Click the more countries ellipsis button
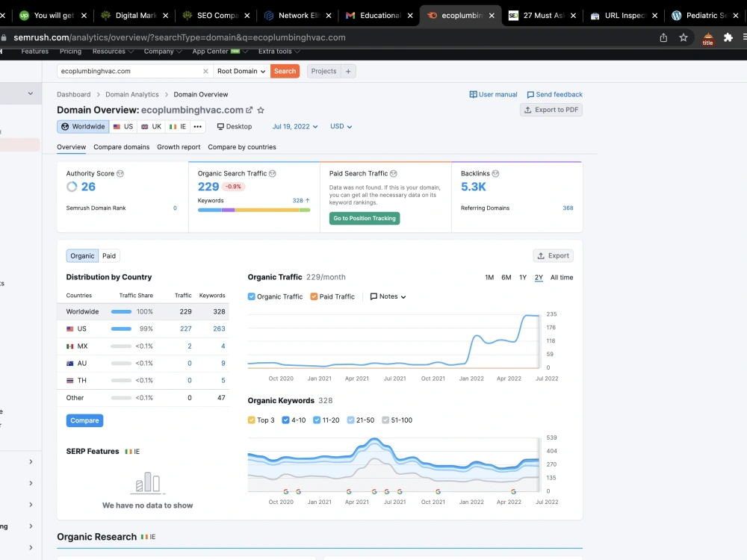Viewport: 747px width, 560px height. 198,126
